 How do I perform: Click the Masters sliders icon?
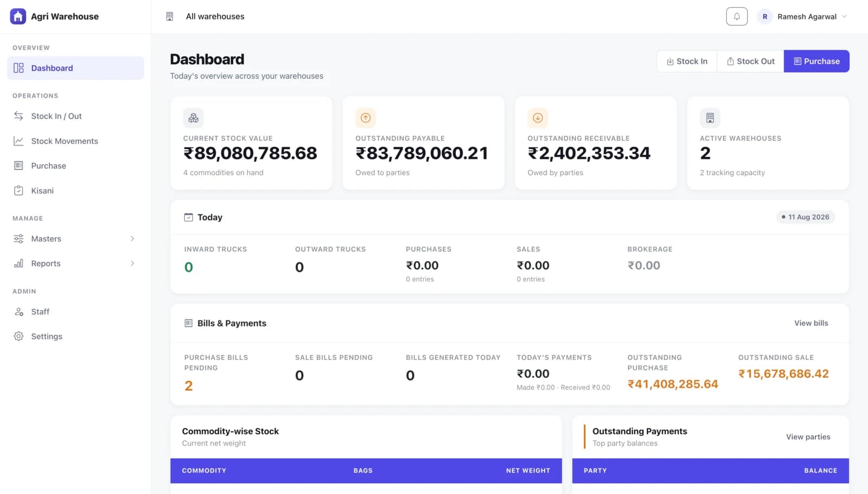[18, 239]
